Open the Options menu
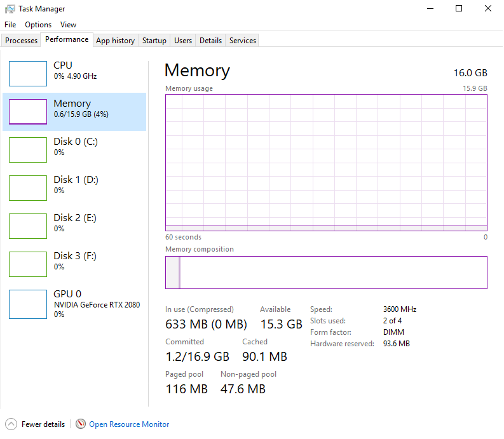Viewport: 504px width, 439px height. pyautogui.click(x=38, y=25)
